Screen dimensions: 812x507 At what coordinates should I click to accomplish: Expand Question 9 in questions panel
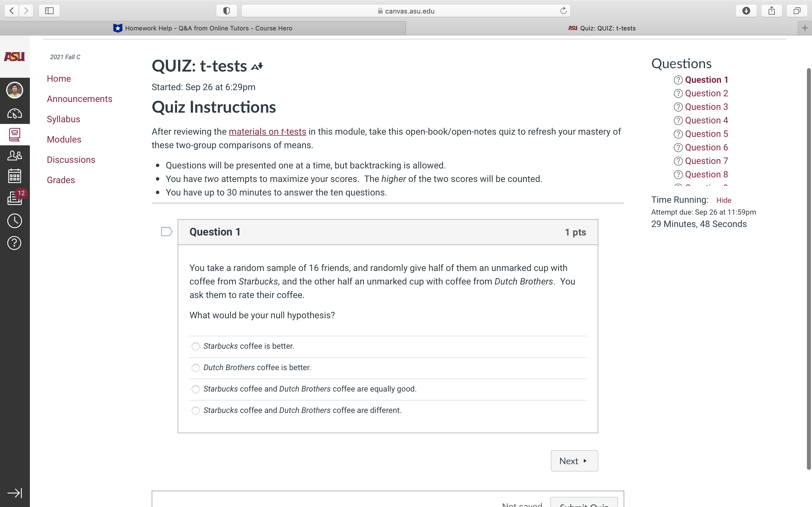click(707, 188)
